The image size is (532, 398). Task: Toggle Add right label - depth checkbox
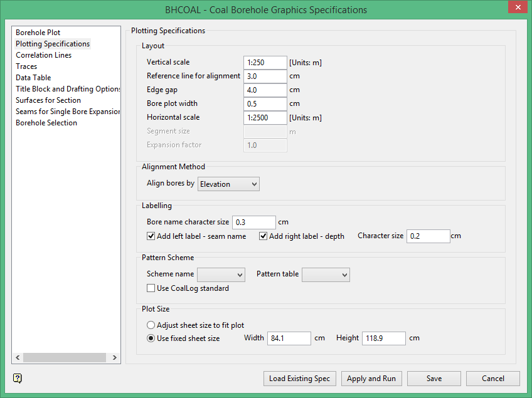263,236
